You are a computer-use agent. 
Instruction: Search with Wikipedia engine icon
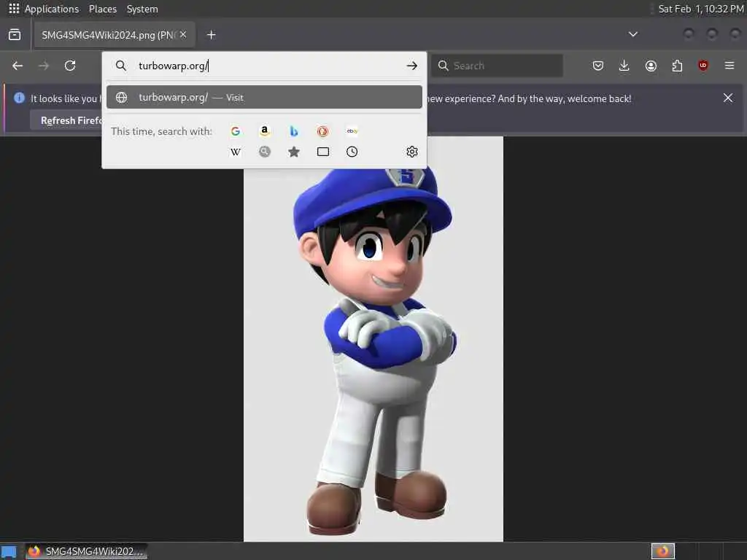tap(236, 152)
